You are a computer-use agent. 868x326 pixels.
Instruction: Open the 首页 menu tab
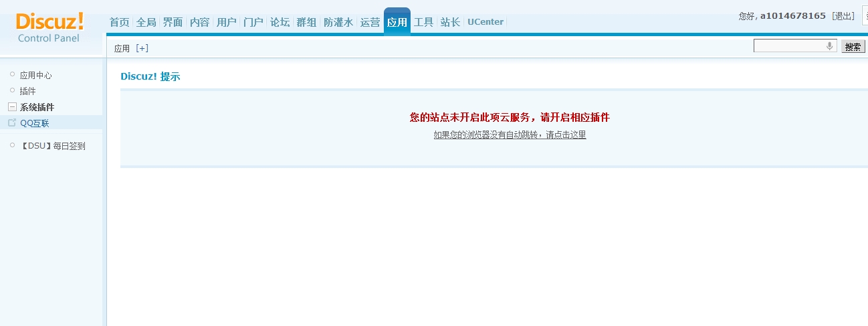(120, 22)
